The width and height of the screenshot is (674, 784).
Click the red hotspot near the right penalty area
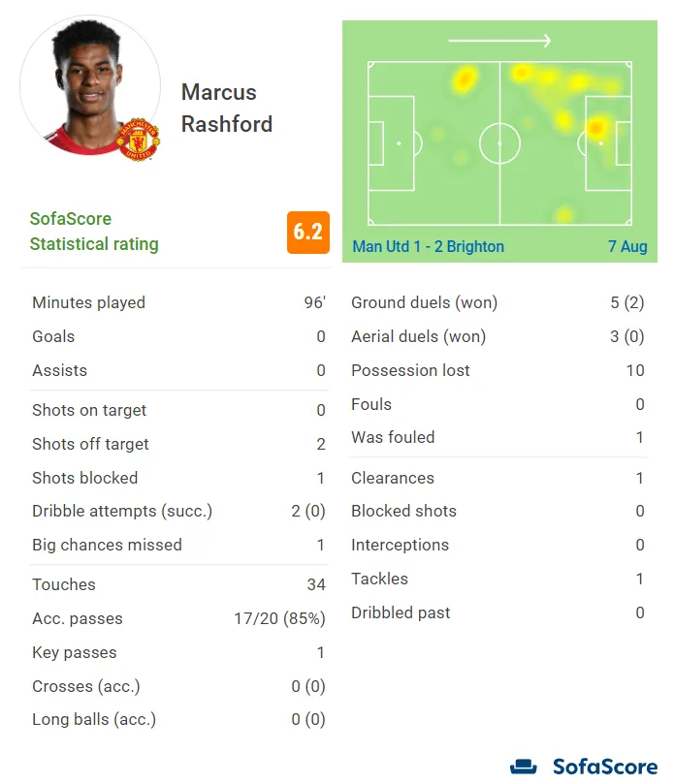point(596,127)
